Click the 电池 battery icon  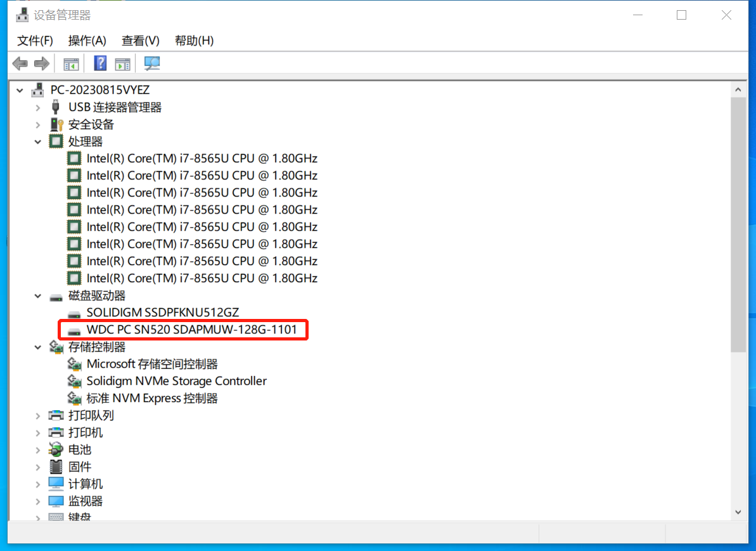(56, 450)
